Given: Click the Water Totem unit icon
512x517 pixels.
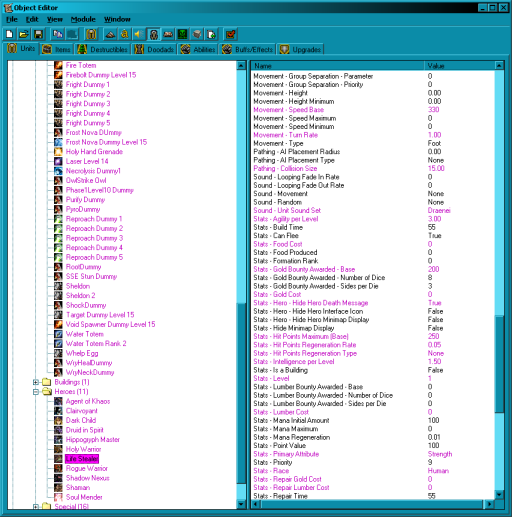Looking at the screenshot, I should click(58, 334).
